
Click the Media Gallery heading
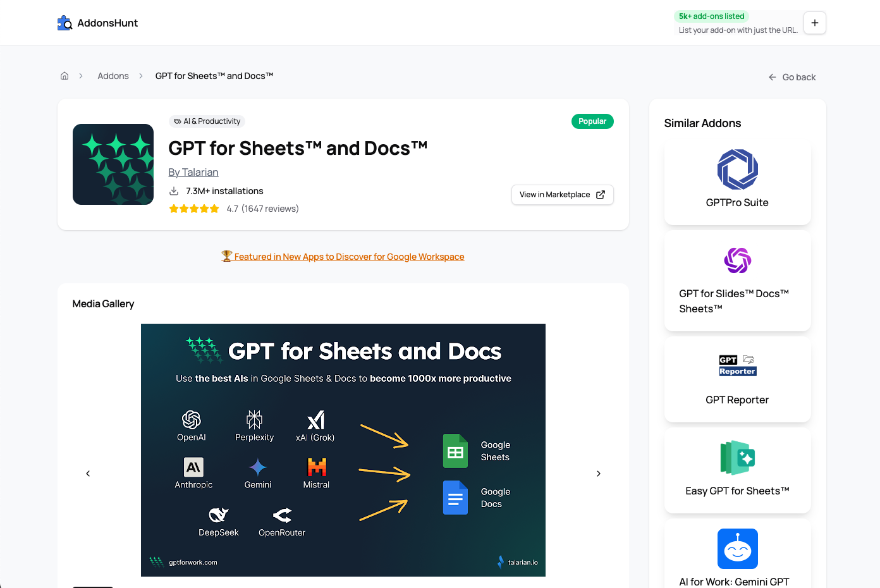coord(104,304)
